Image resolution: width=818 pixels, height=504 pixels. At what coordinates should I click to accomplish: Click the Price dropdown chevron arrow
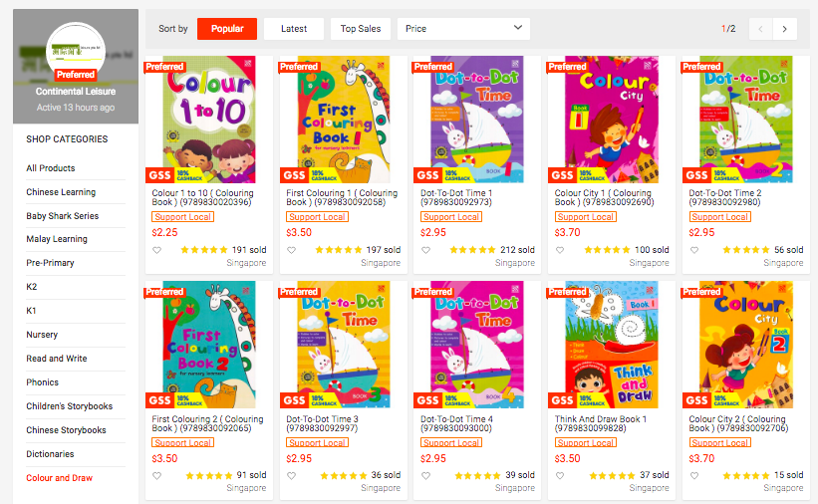coord(517,28)
